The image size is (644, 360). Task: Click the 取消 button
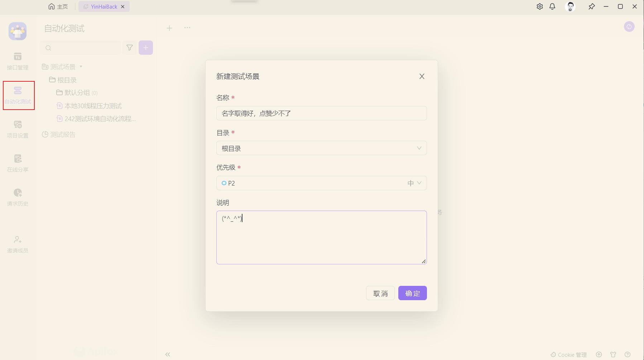380,293
